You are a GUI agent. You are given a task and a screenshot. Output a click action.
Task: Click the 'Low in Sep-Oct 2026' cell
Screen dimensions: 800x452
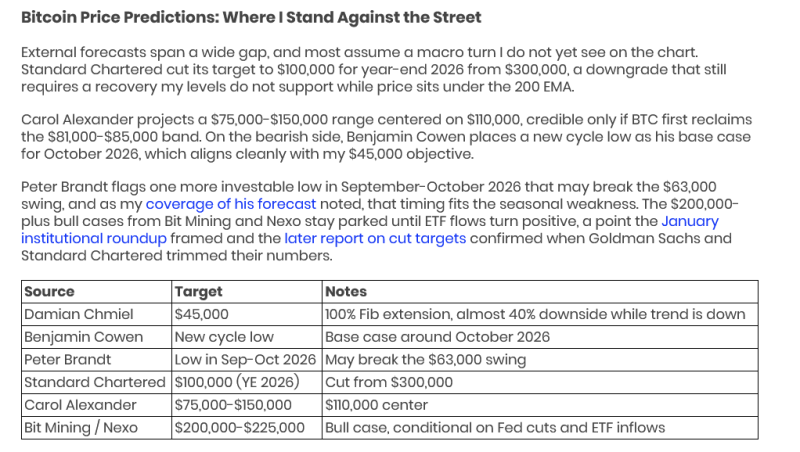(x=247, y=360)
